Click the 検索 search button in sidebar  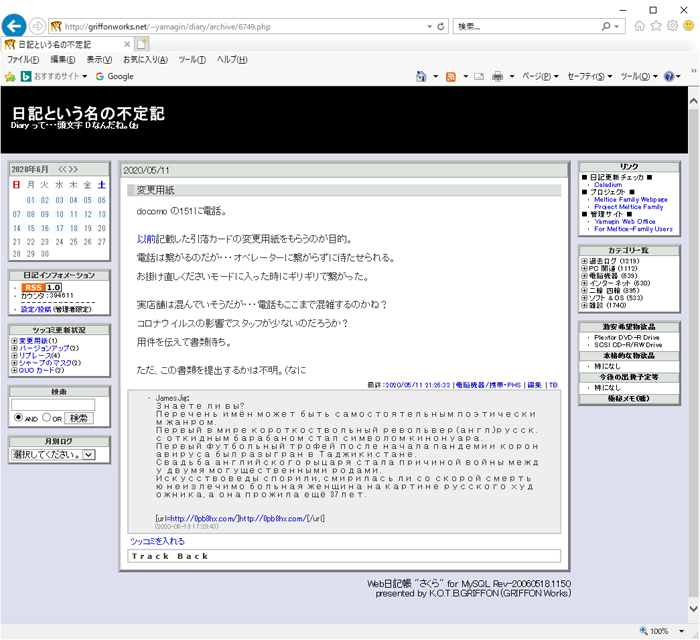78,418
